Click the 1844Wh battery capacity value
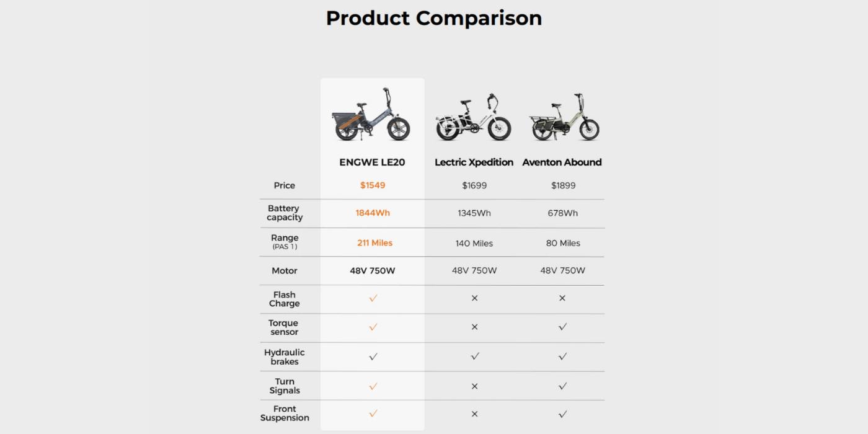This screenshot has height=434, width=868. point(373,213)
